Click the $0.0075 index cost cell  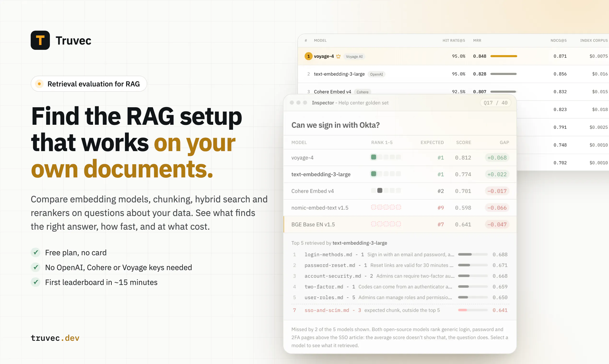pos(598,56)
